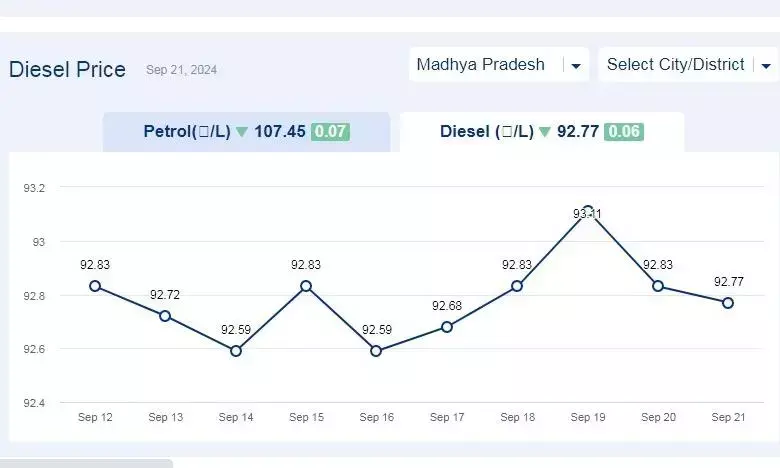Click the arrow beside Madhya Pradesh

click(x=576, y=66)
